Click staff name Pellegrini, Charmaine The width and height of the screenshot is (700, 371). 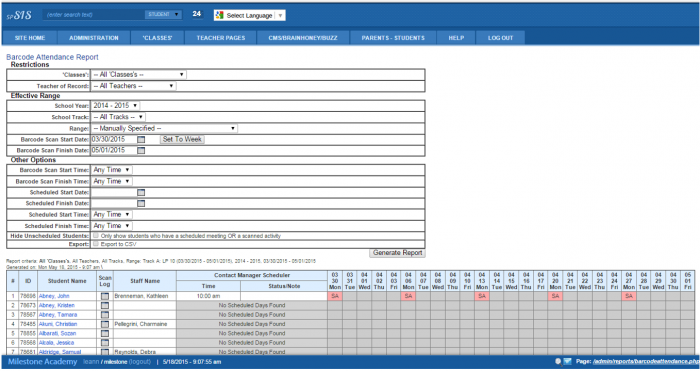[x=141, y=324]
